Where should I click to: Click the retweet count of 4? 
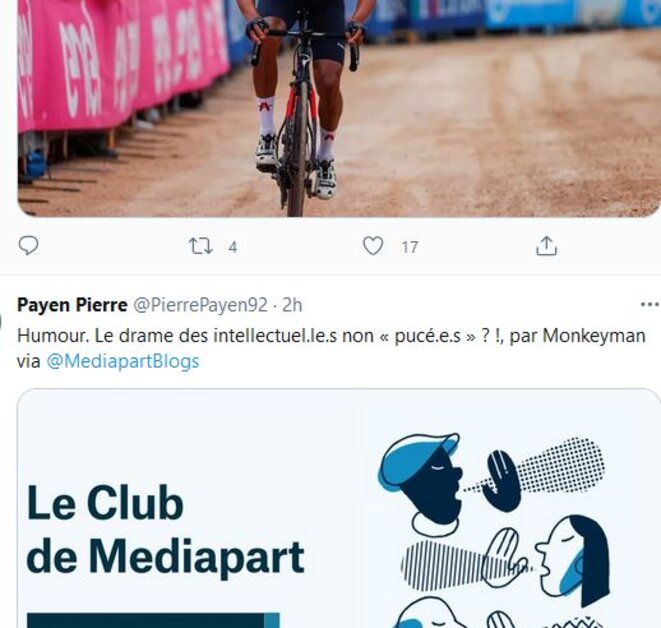point(233,247)
